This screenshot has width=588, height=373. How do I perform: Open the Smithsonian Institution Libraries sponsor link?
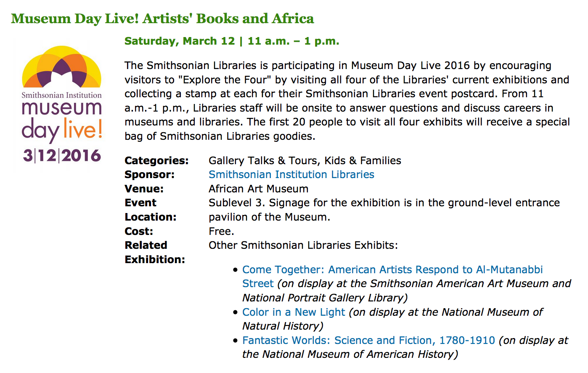(x=291, y=175)
